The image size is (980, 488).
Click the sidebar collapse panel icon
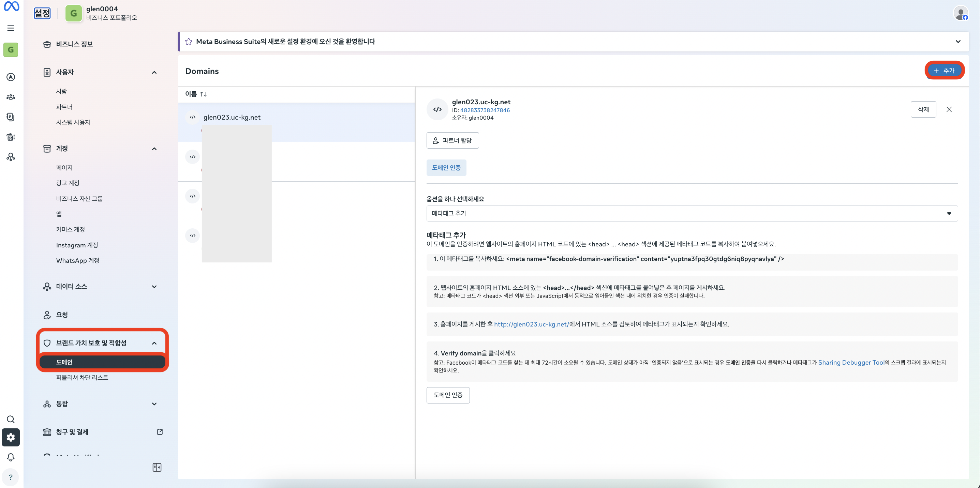157,467
